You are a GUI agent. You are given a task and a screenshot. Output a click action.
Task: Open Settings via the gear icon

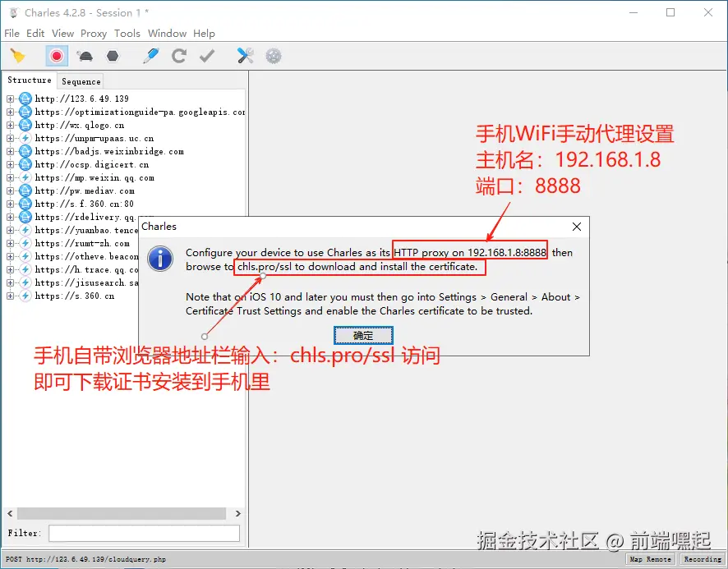[274, 56]
